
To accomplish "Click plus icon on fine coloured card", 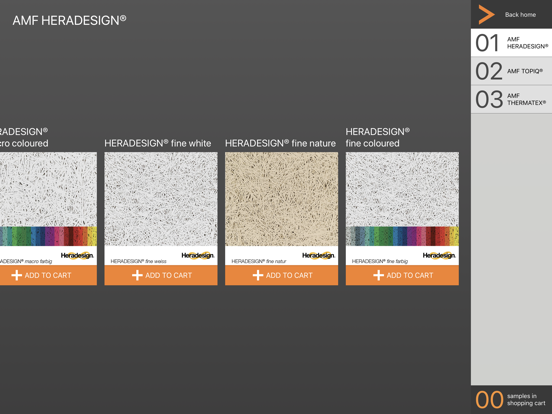I will coord(378,275).
